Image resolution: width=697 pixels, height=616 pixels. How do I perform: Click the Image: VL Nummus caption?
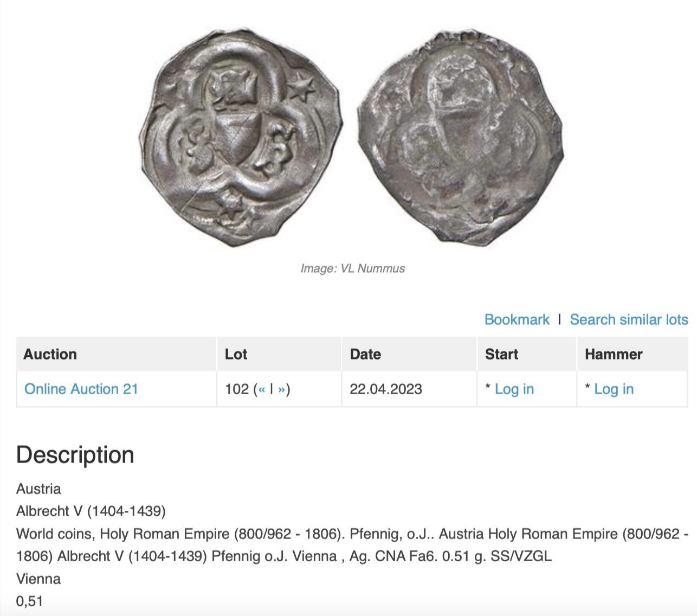[x=352, y=268]
